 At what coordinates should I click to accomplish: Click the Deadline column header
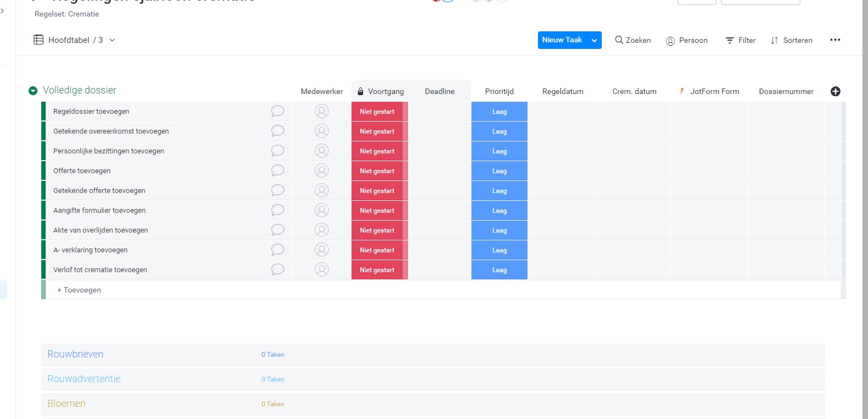440,91
